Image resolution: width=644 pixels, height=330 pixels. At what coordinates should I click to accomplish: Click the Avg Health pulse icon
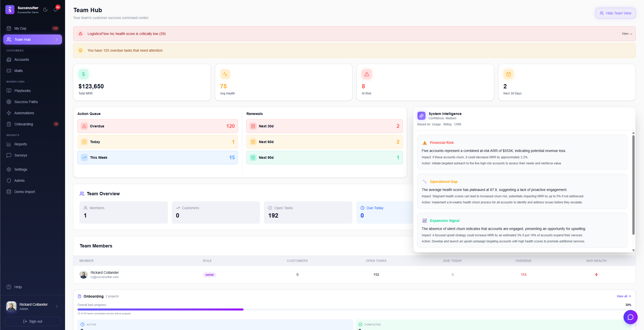225,74
